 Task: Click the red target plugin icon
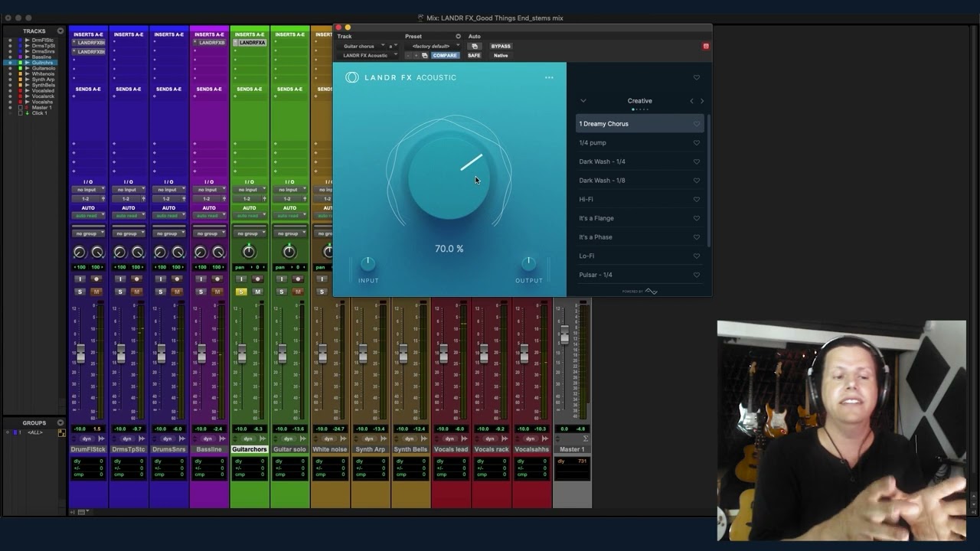tap(706, 46)
